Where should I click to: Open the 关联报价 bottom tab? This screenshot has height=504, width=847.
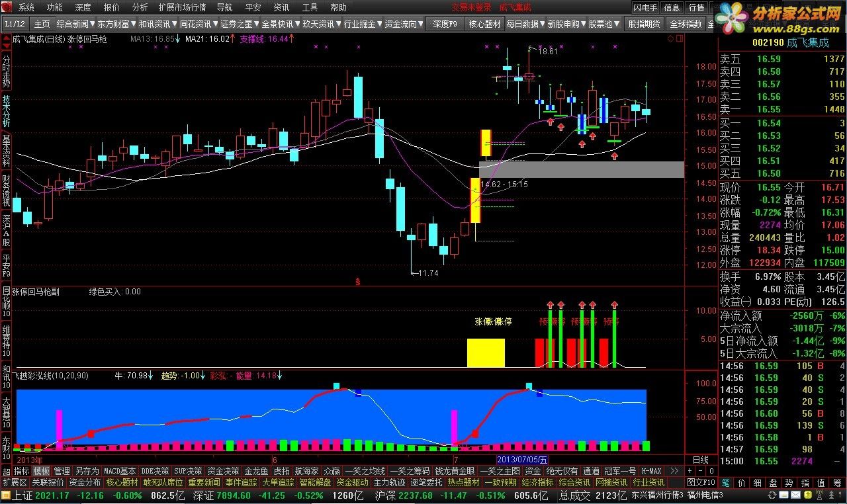point(48,483)
